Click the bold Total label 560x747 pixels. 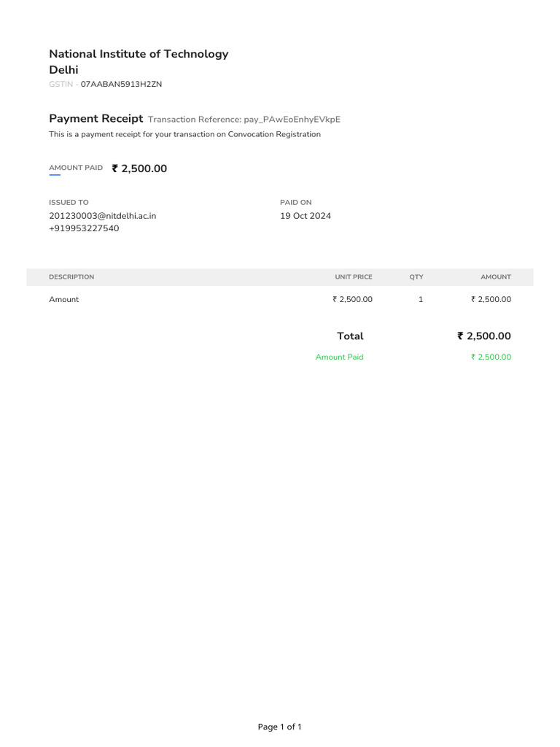(350, 336)
